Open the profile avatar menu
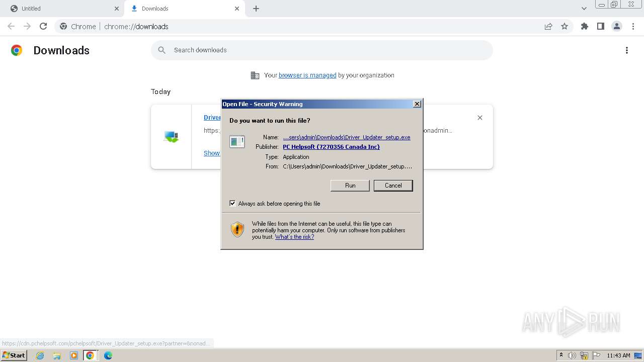Screen dimensions: 644x362 pyautogui.click(x=617, y=27)
